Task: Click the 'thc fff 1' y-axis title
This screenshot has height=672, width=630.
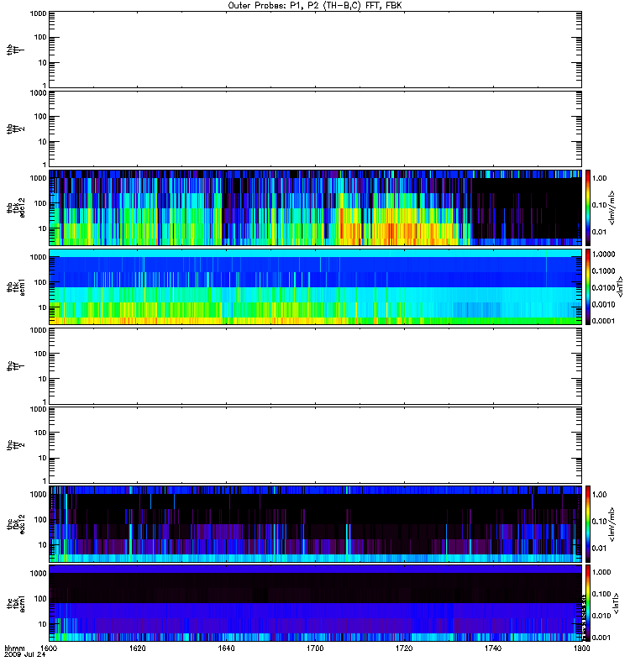Action: 16,366
